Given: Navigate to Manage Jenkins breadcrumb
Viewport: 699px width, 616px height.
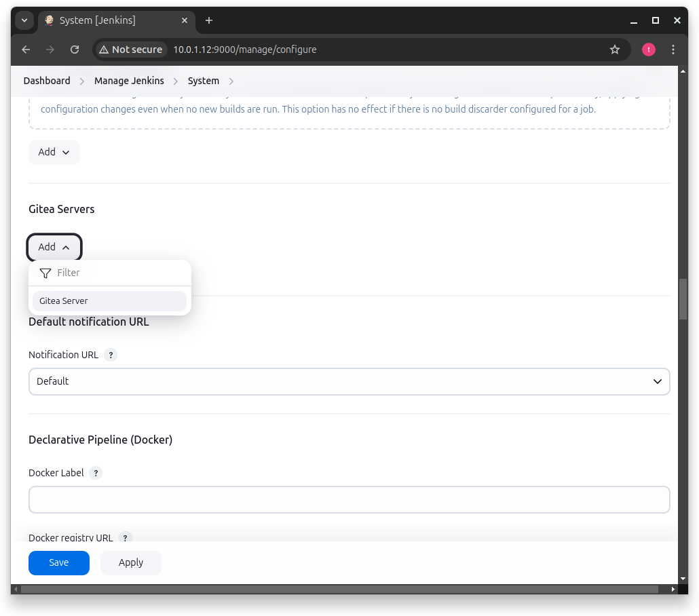Looking at the screenshot, I should tap(129, 80).
